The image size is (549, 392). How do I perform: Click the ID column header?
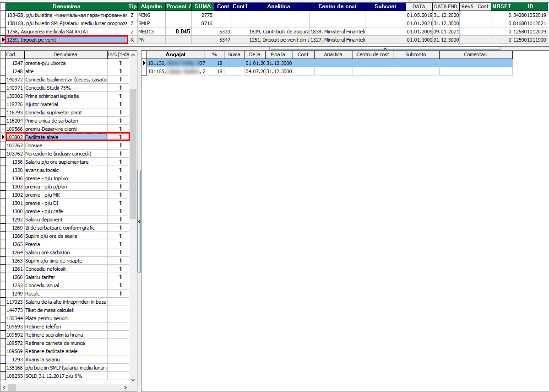530,6
